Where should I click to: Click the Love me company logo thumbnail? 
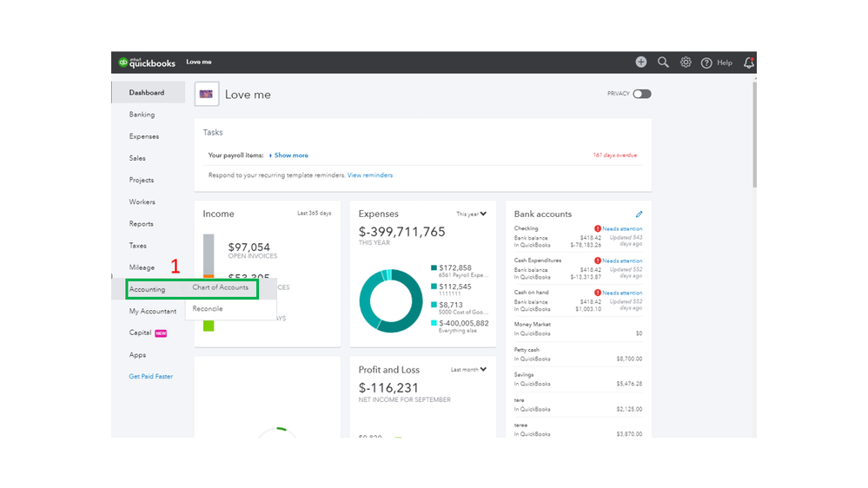click(207, 94)
